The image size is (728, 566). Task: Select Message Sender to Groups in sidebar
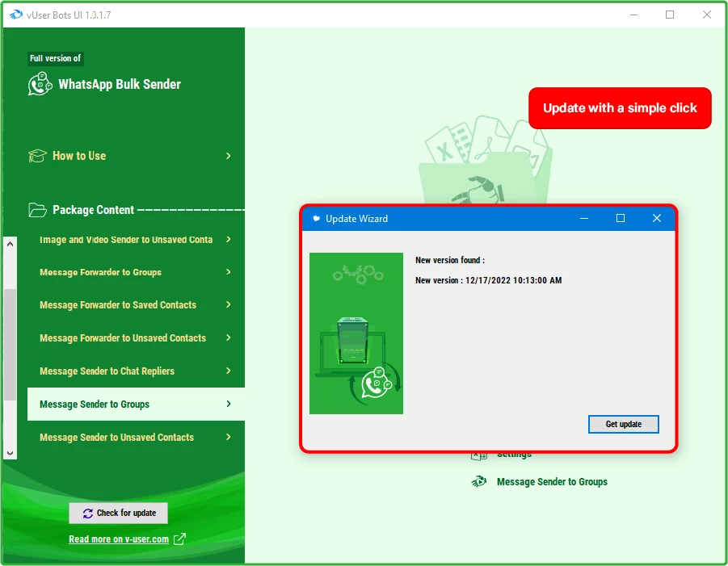click(x=136, y=404)
